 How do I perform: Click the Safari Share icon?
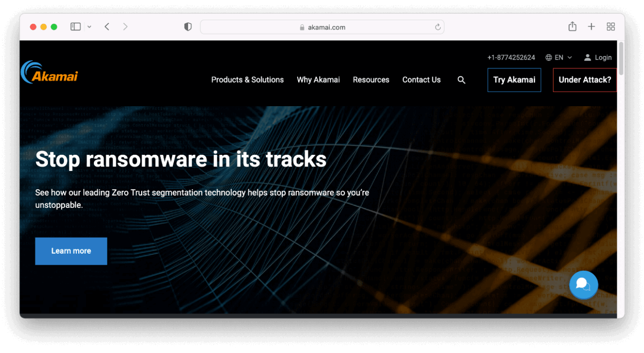tap(572, 27)
